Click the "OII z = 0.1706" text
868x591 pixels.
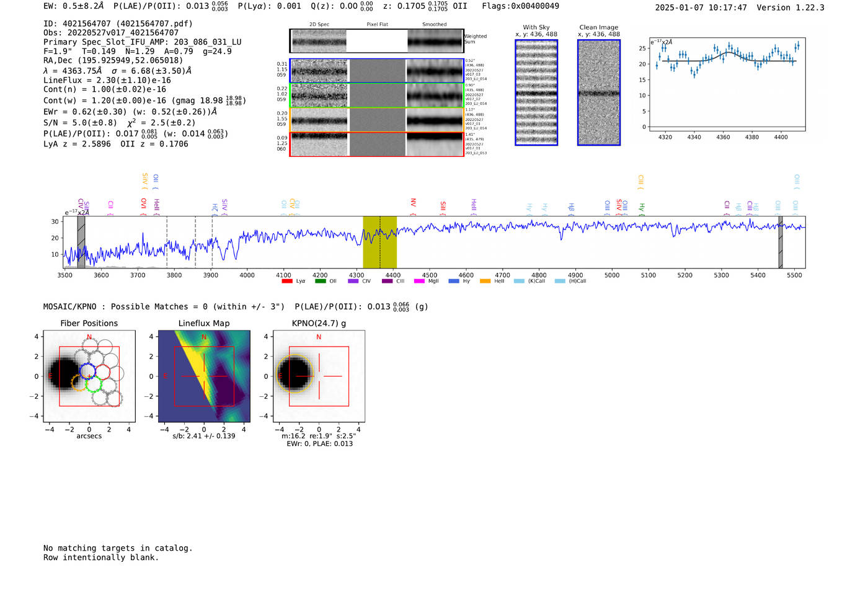click(x=154, y=144)
